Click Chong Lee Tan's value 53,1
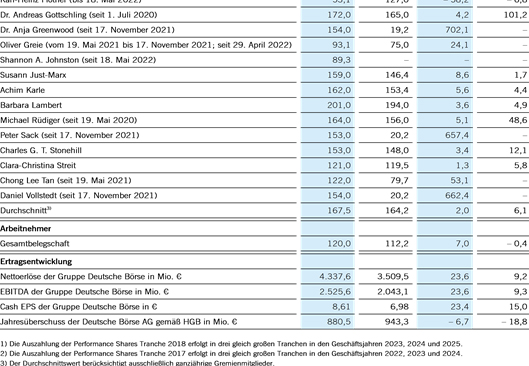 point(460,180)
